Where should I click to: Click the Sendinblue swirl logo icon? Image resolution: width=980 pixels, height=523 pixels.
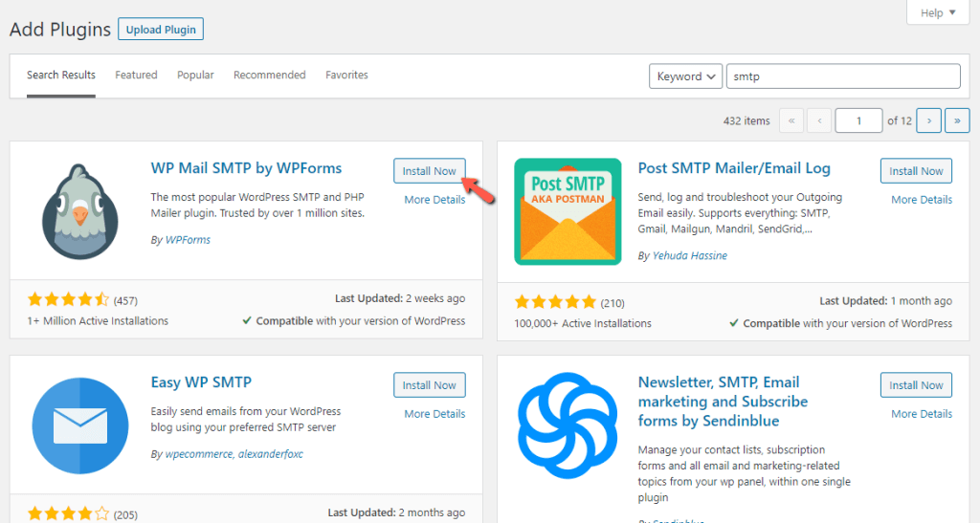coord(568,425)
